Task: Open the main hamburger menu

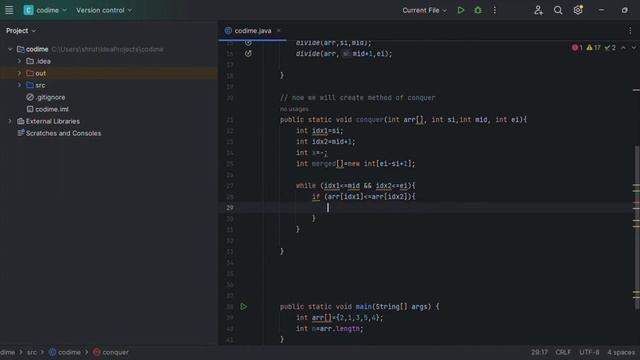Action: [x=9, y=10]
